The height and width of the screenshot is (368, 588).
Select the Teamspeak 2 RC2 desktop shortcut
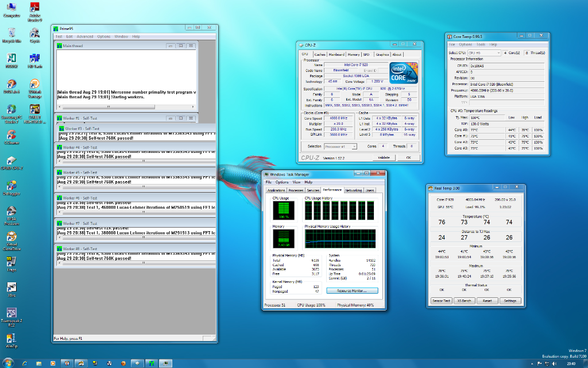(x=11, y=317)
